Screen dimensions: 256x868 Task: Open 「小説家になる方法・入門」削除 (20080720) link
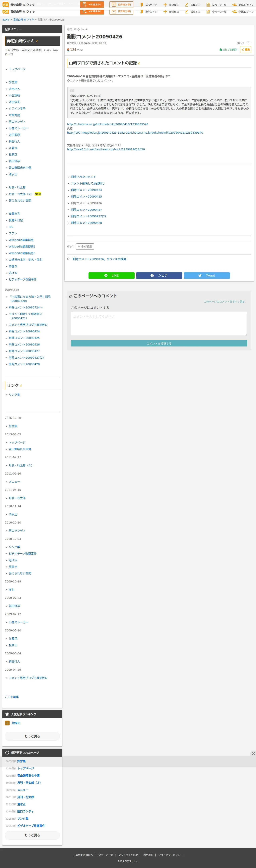coord(30,299)
